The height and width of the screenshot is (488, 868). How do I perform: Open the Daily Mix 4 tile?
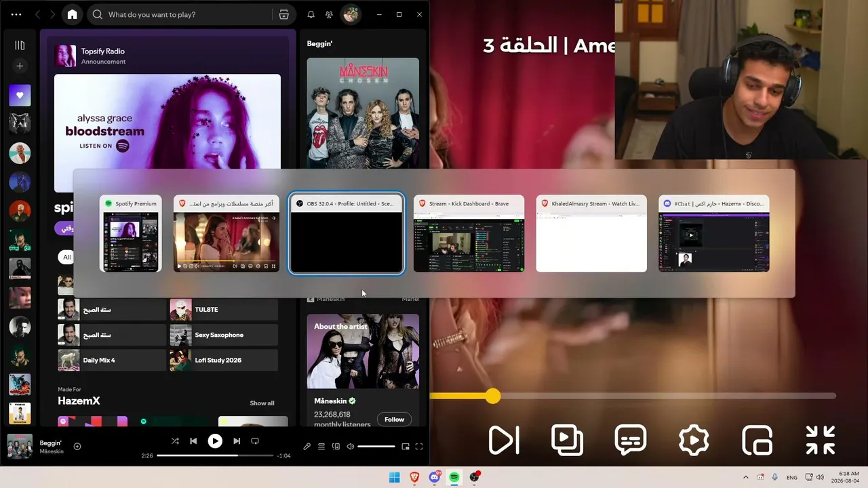pyautogui.click(x=112, y=360)
